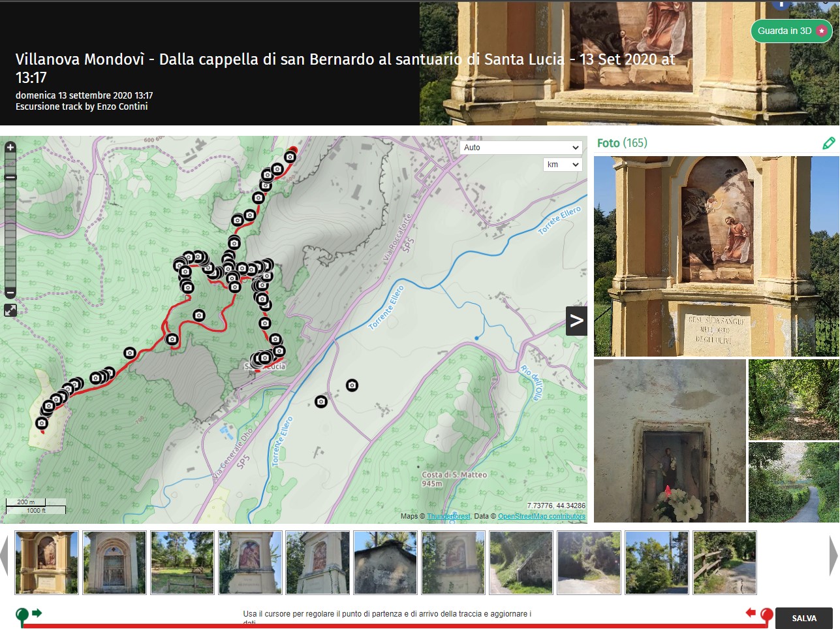The image size is (840, 629).
Task: Open the OpenStreetMap contributors link
Action: point(541,516)
